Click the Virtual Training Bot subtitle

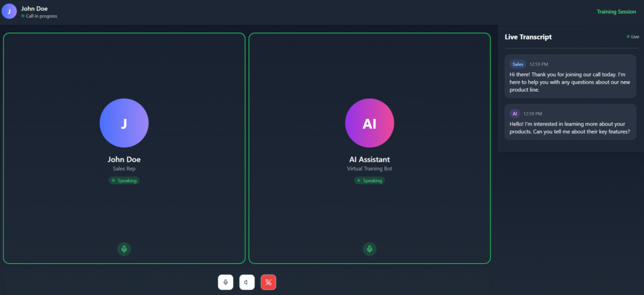click(x=370, y=169)
